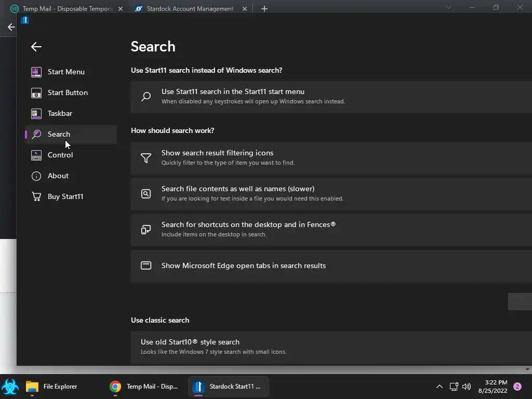532x399 pixels.
Task: Close the Temp Mail browser tab
Action: [121, 9]
